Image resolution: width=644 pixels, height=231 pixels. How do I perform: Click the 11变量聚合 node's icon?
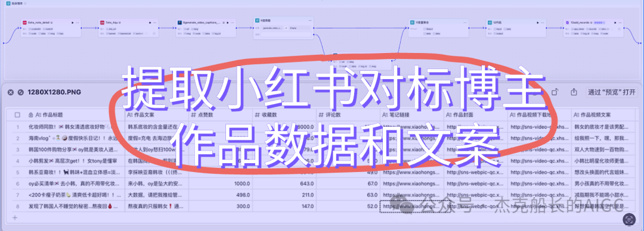[412, 23]
